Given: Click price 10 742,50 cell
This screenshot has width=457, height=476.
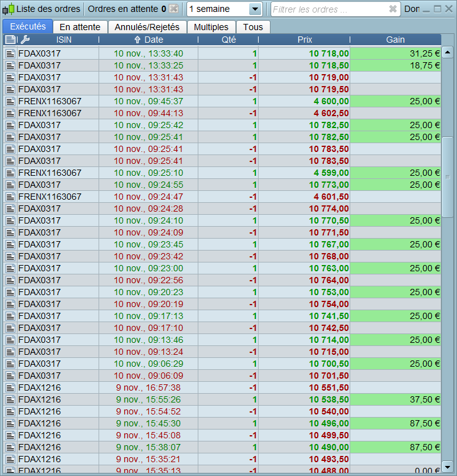Looking at the screenshot, I should [304, 328].
